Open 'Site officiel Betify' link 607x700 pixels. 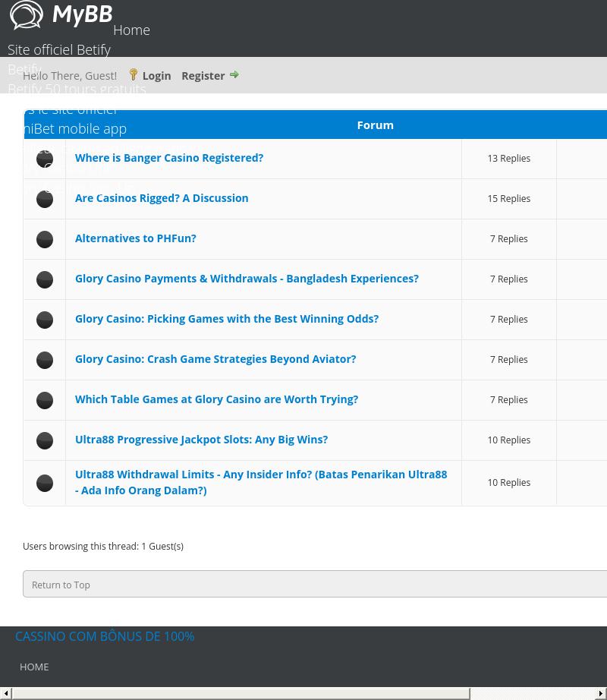[59, 50]
